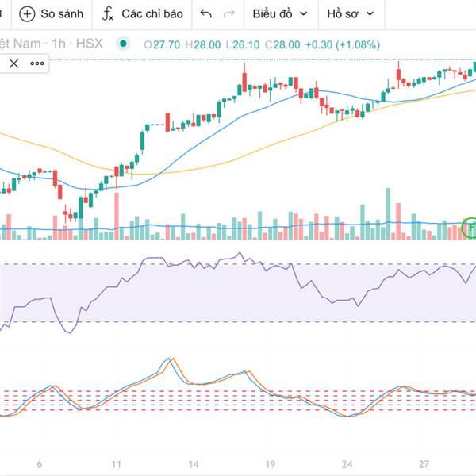Viewport: 476px width, 476px height.
Task: Click the L26.10 low value
Action: click(x=243, y=45)
